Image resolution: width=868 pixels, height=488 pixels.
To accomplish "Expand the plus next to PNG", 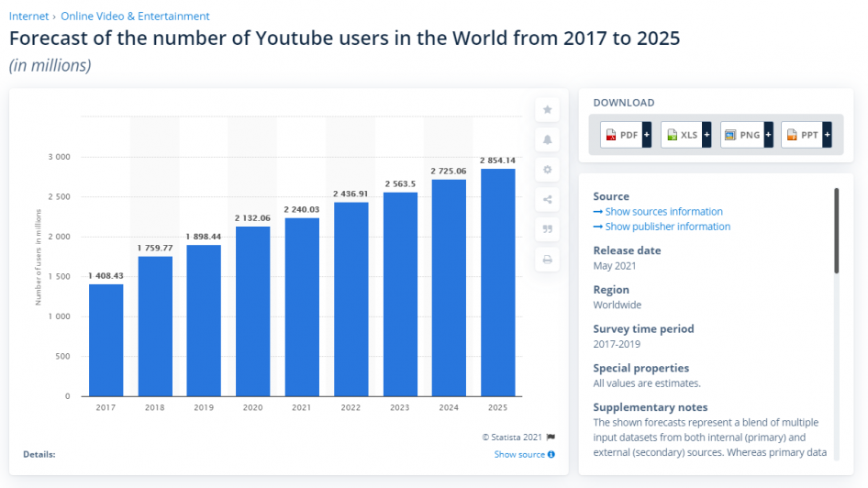I will (x=768, y=135).
